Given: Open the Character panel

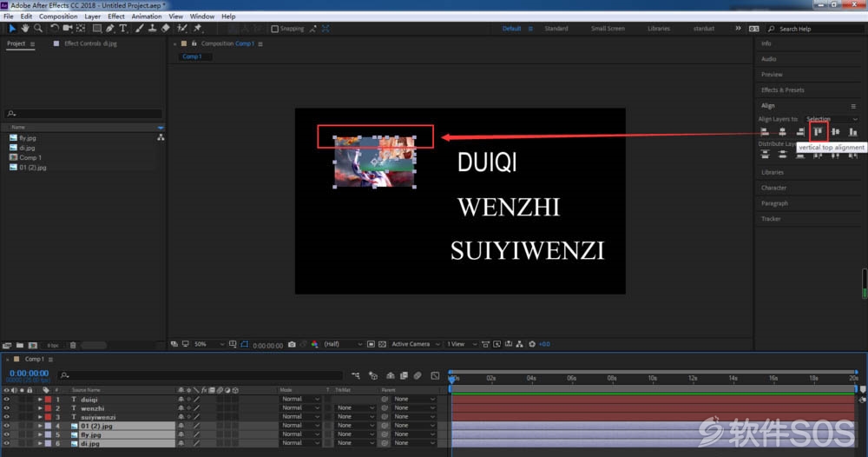Looking at the screenshot, I should click(773, 188).
